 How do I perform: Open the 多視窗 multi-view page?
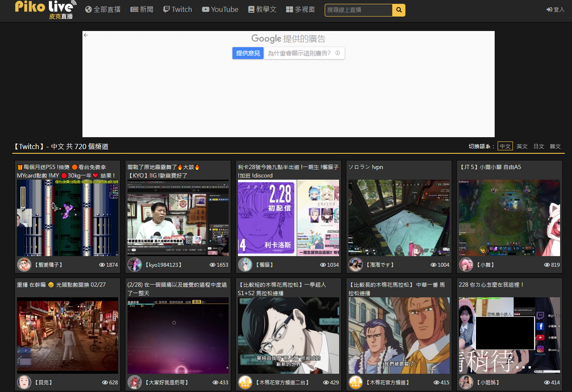coord(300,9)
